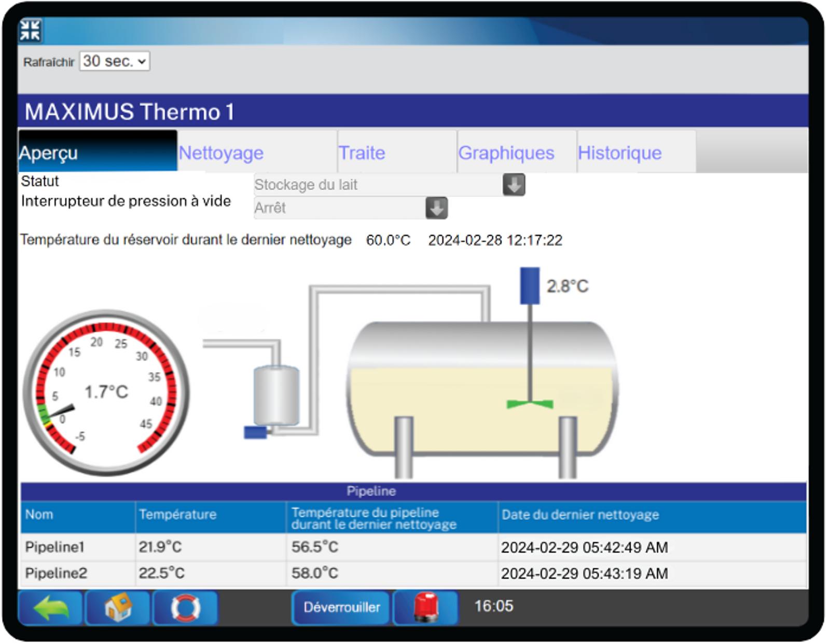Click the blue agitator motor on tank
This screenshot has width=830, height=644.
click(x=530, y=285)
